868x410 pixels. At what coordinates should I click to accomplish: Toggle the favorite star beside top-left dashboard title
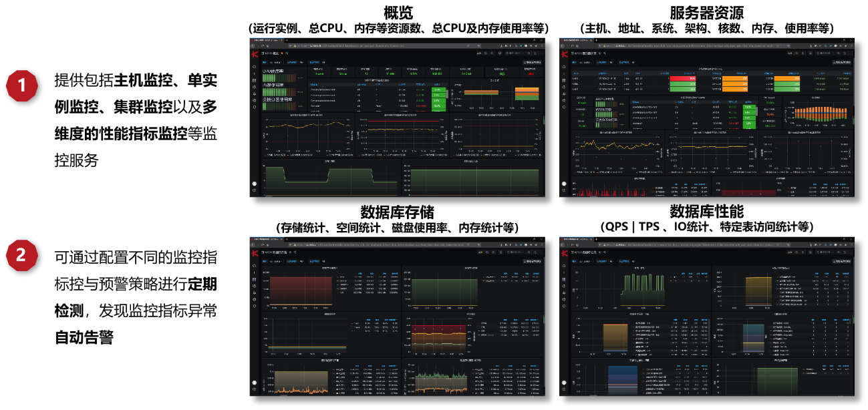(283, 53)
